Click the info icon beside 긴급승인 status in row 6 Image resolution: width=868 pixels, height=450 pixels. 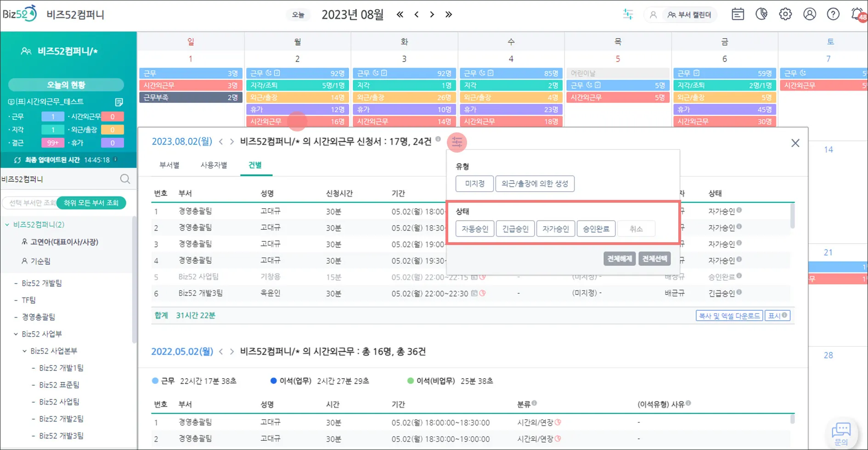pyautogui.click(x=739, y=292)
